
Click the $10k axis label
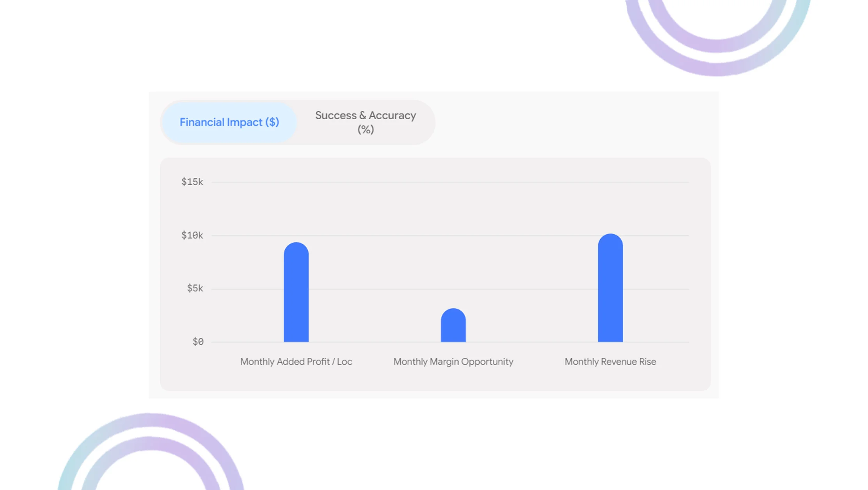pos(192,235)
